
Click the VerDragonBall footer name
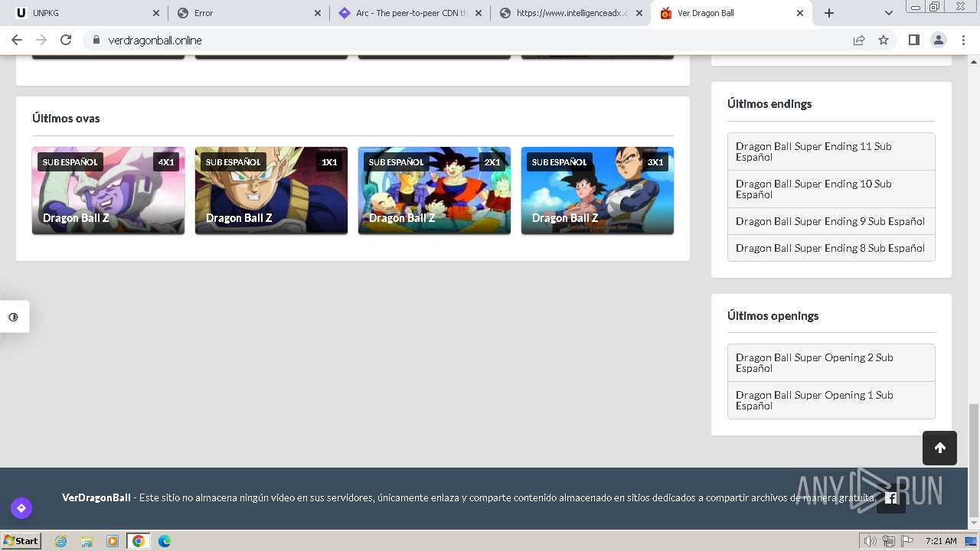click(x=96, y=497)
